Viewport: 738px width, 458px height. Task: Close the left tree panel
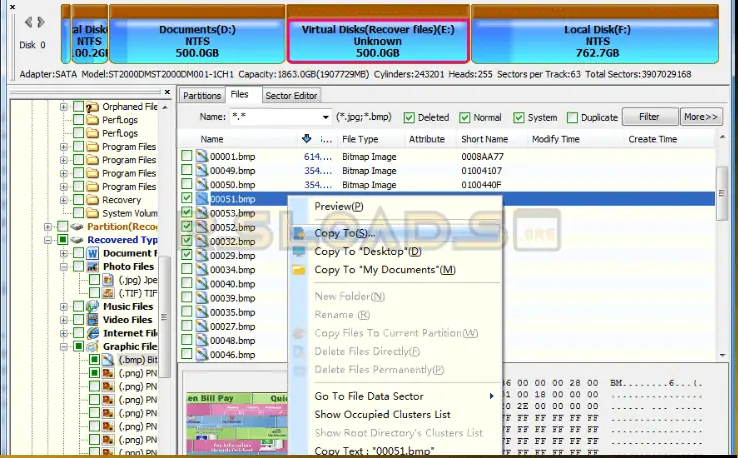pos(167,92)
